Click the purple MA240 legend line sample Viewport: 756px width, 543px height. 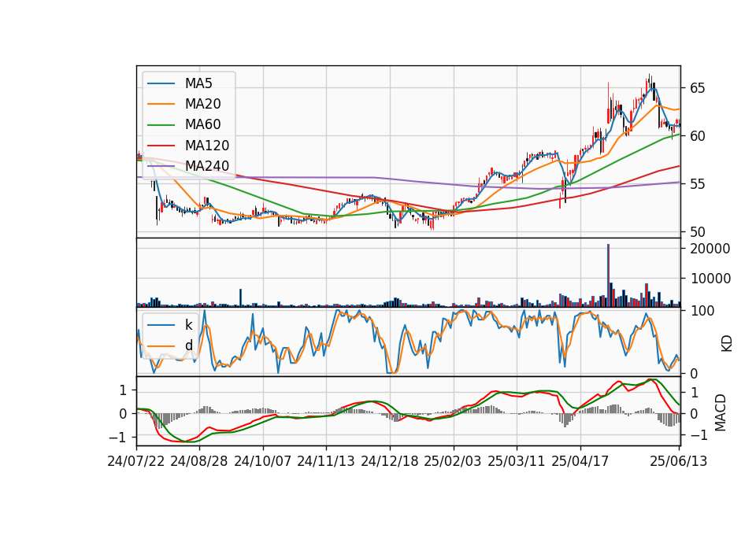click(161, 167)
